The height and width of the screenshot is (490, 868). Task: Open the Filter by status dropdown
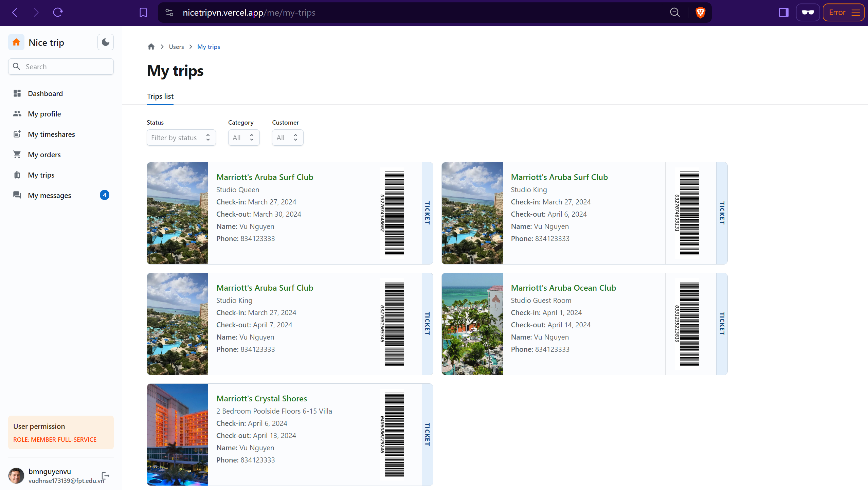click(x=181, y=138)
